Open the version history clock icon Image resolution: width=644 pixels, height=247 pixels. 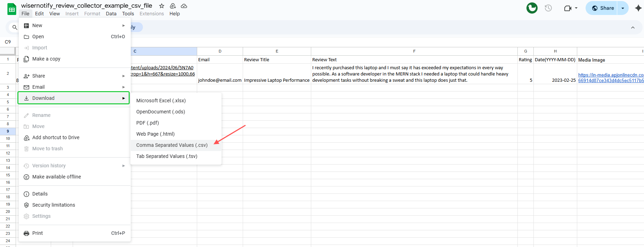point(548,8)
